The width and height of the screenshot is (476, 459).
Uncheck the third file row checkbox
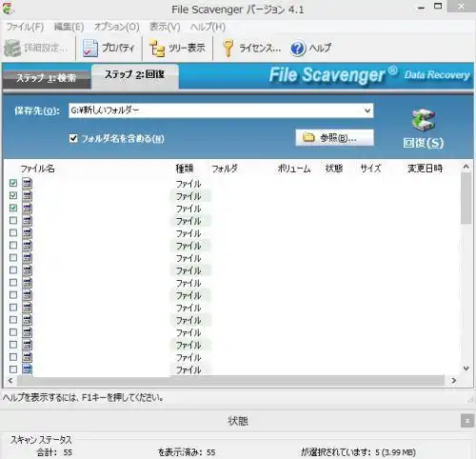coord(13,208)
